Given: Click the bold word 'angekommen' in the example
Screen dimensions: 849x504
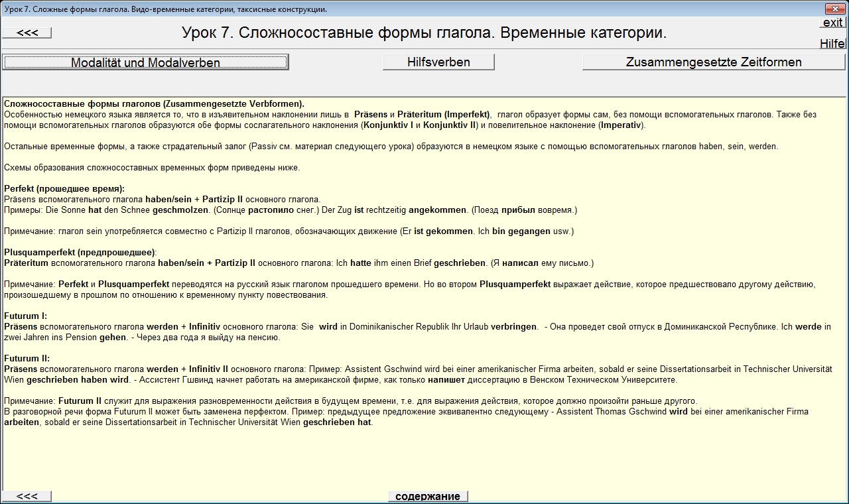Looking at the screenshot, I should 437,210.
